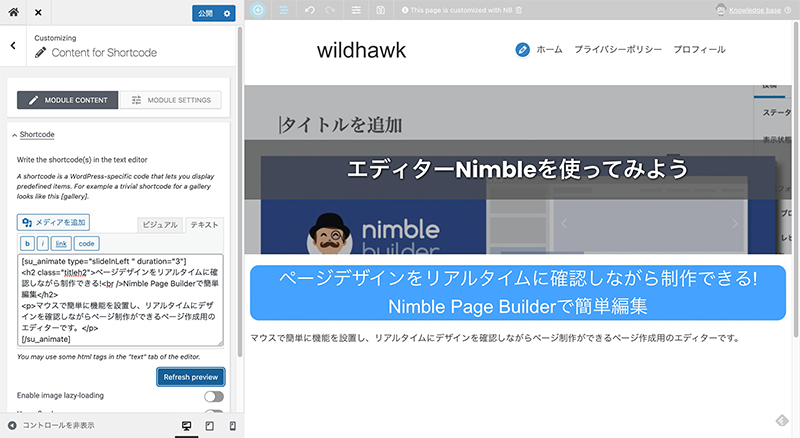This screenshot has height=438, width=800.
Task: Click the undo arrow in Nimble toolbar
Action: pos(309,10)
